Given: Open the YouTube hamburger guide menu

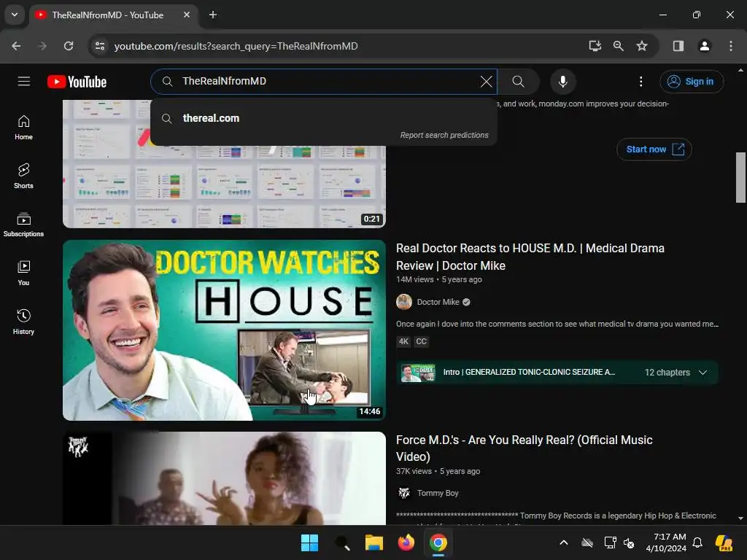Looking at the screenshot, I should pyautogui.click(x=24, y=82).
